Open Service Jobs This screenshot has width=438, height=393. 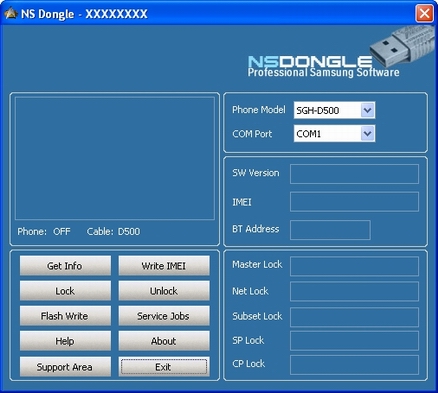pyautogui.click(x=164, y=316)
